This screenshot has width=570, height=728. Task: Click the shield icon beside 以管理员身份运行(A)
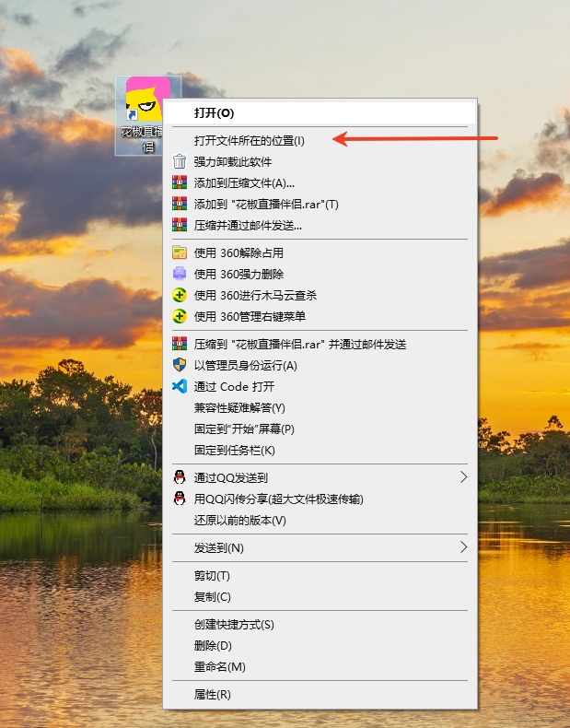tap(180, 366)
